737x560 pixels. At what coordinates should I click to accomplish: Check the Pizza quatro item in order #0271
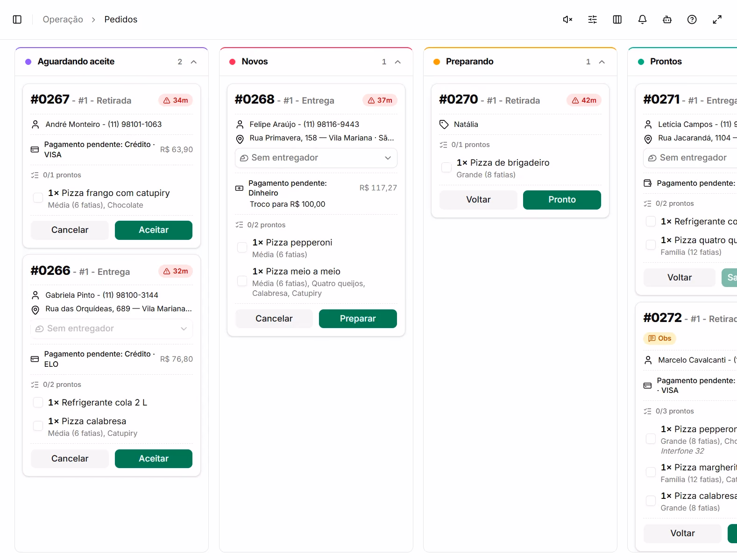pos(651,245)
